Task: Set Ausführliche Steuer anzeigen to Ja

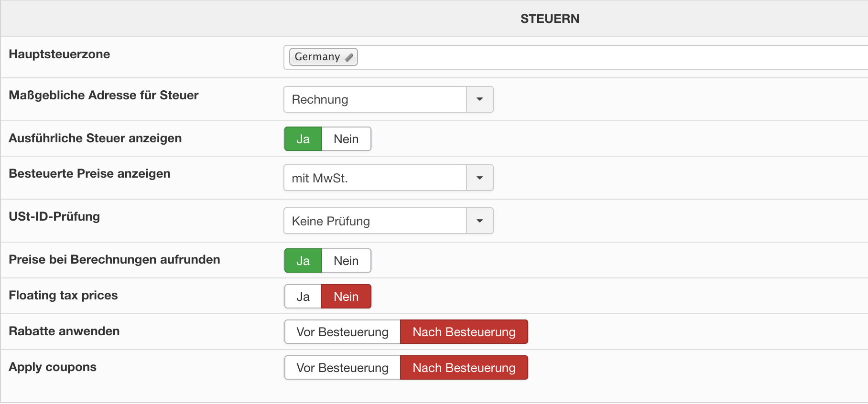Action: coord(303,139)
